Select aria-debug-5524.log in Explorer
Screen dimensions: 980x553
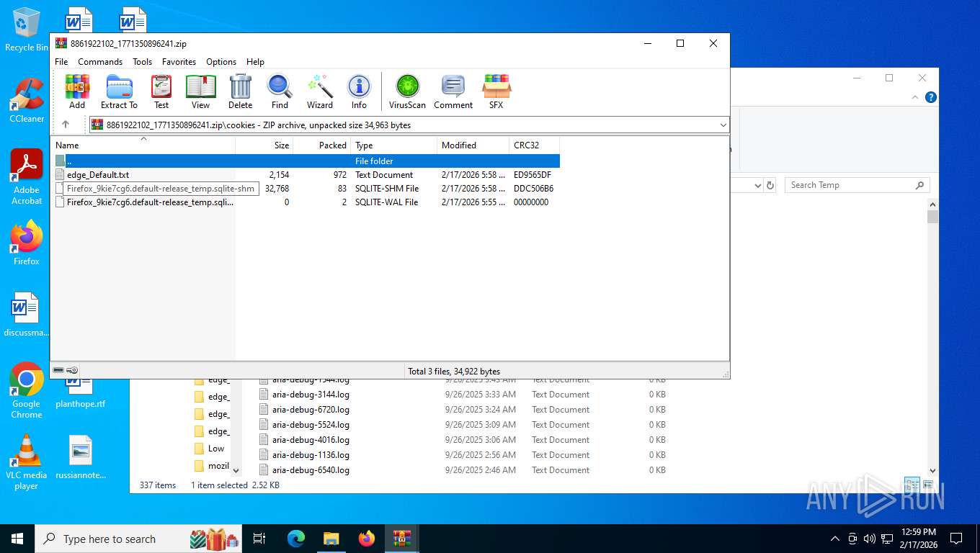(311, 425)
